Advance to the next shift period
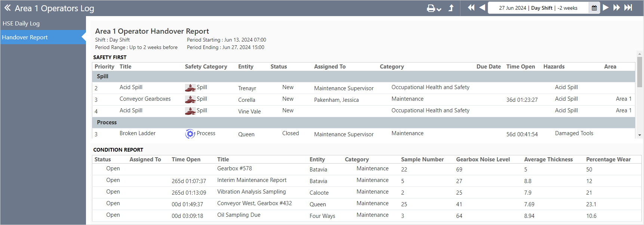This screenshot has width=644, height=225. (x=606, y=7)
